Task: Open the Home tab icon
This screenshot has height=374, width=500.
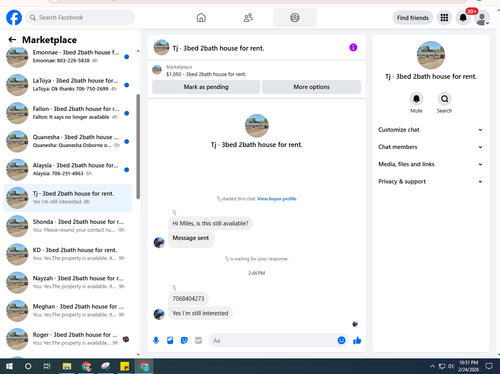Action: click(201, 18)
